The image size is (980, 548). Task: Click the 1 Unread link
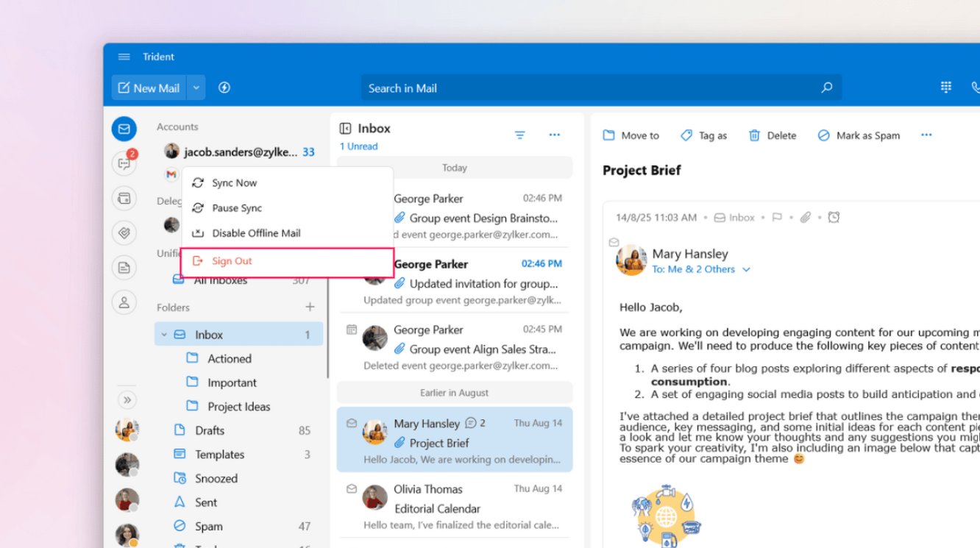click(x=358, y=146)
